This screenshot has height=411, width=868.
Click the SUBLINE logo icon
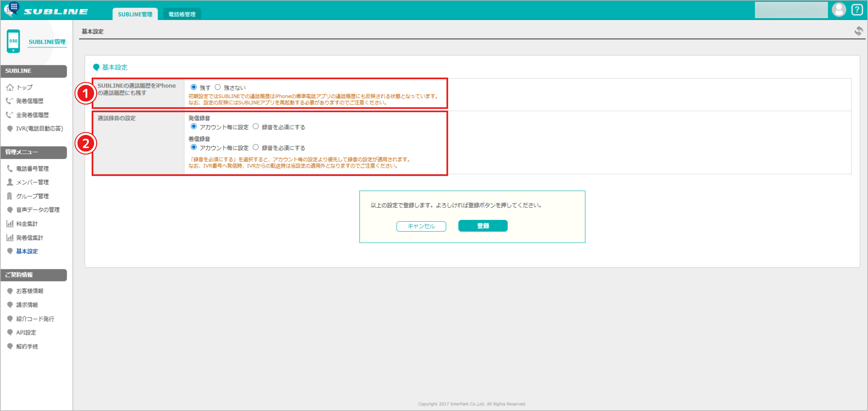pos(12,9)
